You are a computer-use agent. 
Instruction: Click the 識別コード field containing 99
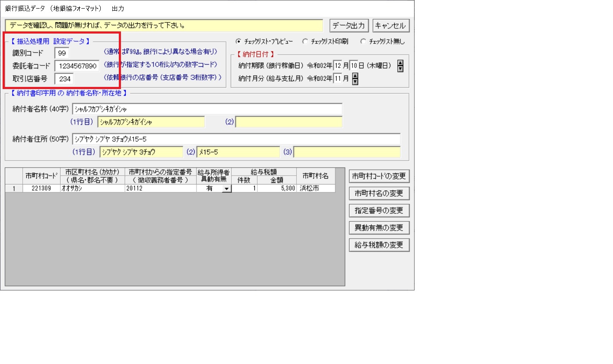62,53
